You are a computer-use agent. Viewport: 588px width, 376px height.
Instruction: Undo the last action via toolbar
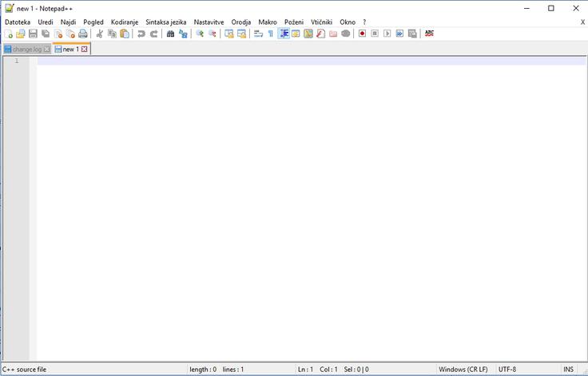(x=141, y=34)
